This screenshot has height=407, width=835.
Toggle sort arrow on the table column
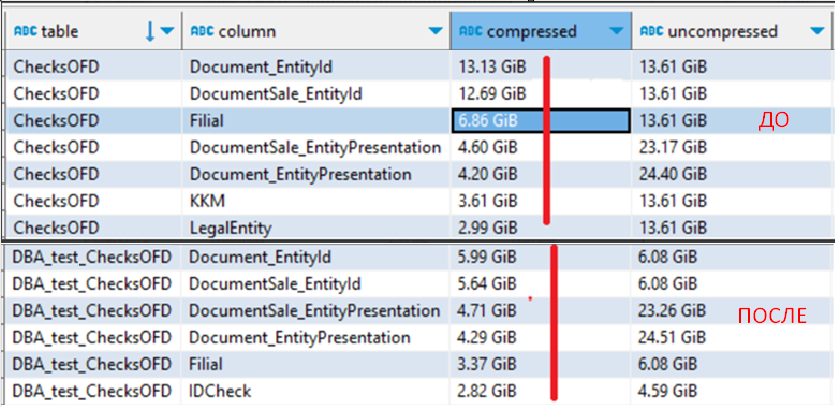(151, 32)
